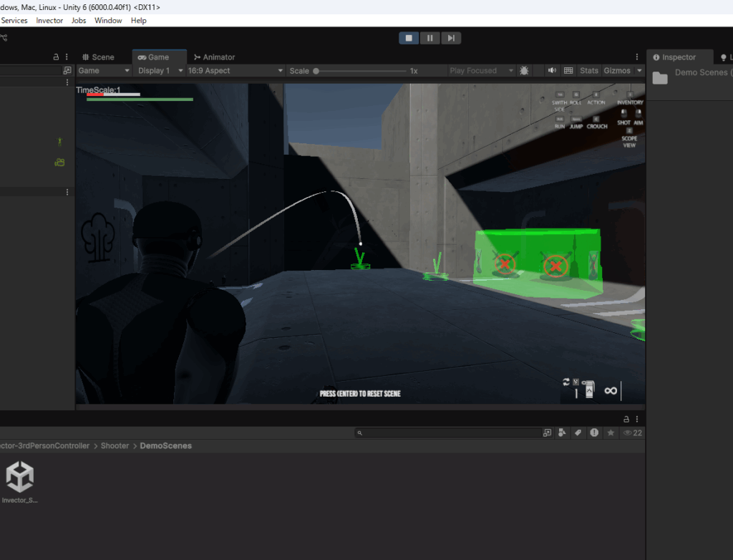Open the lower Hierarchy row three-dot menu
The height and width of the screenshot is (560, 733).
tap(67, 193)
